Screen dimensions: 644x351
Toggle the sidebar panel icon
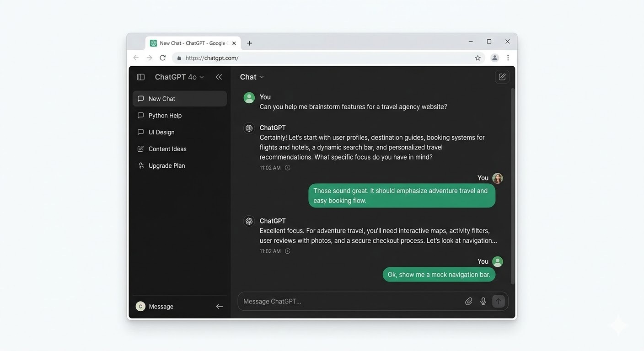141,77
